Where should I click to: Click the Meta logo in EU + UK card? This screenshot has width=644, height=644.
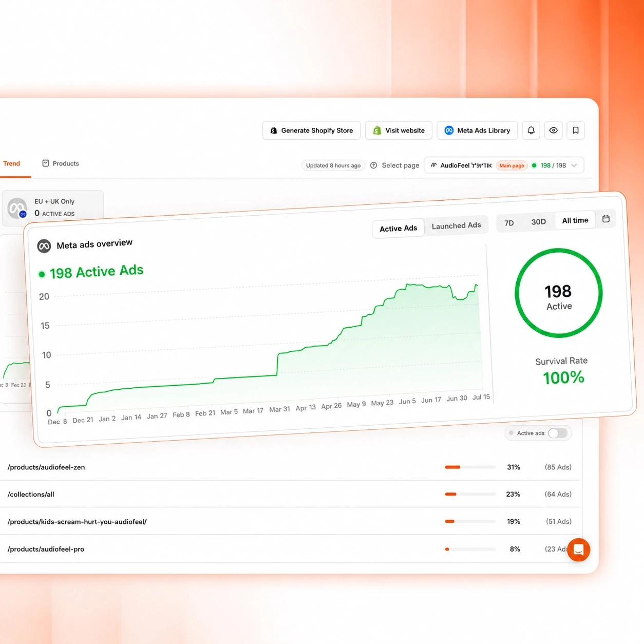tap(17, 208)
